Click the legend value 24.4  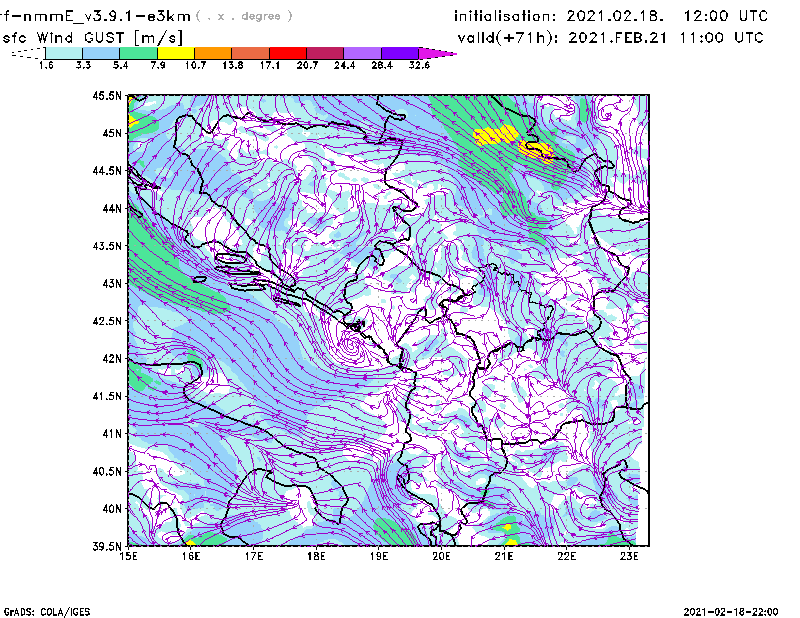pos(344,65)
